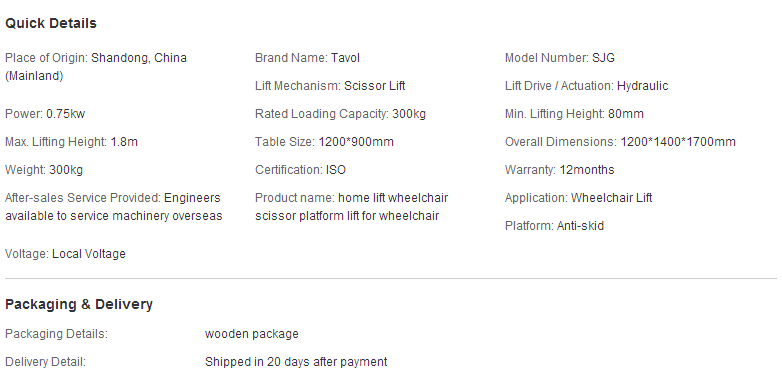Click the Voltage Local Voltage entry
This screenshot has height=390, width=782.
coord(65,254)
